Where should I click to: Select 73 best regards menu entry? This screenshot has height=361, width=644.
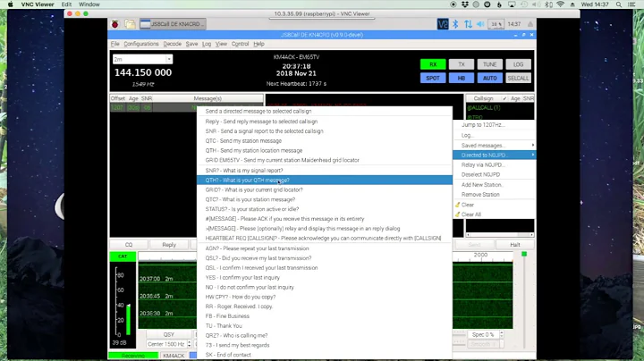click(x=325, y=345)
